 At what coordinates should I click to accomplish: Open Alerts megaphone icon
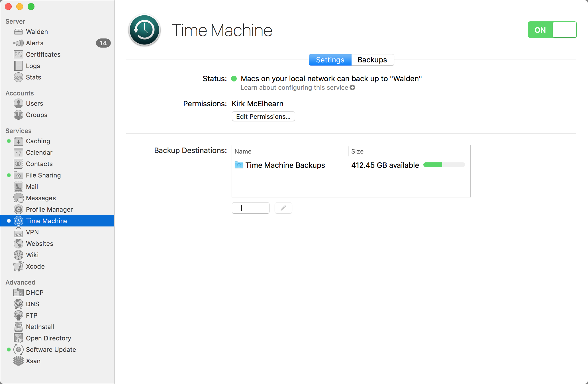(x=19, y=43)
